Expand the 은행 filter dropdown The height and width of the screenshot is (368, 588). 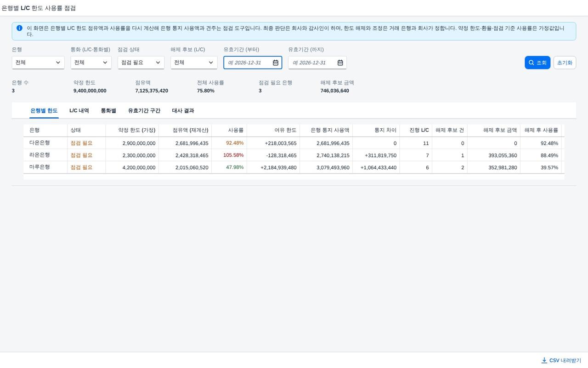pyautogui.click(x=38, y=63)
